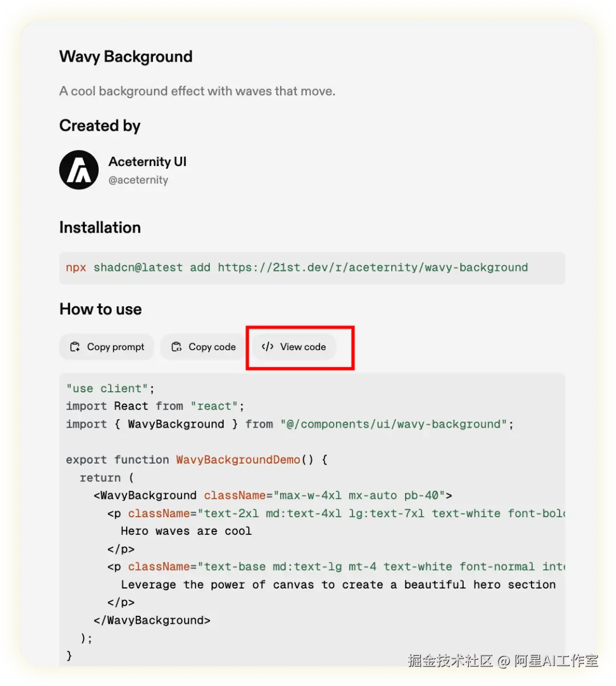Click the Hero waves are cool text
The width and height of the screenshot is (616, 686).
coord(186,531)
